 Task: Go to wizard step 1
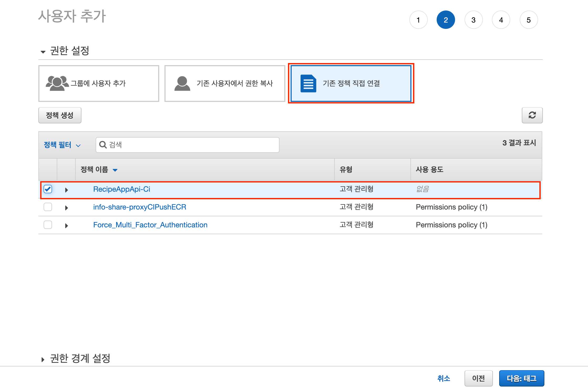(x=418, y=20)
